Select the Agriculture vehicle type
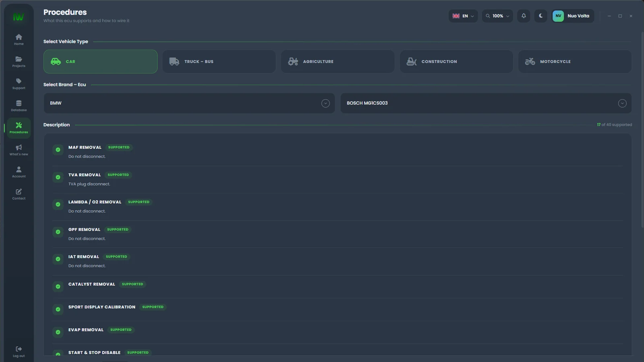Screen dimensions: 644x362 [x=338, y=62]
